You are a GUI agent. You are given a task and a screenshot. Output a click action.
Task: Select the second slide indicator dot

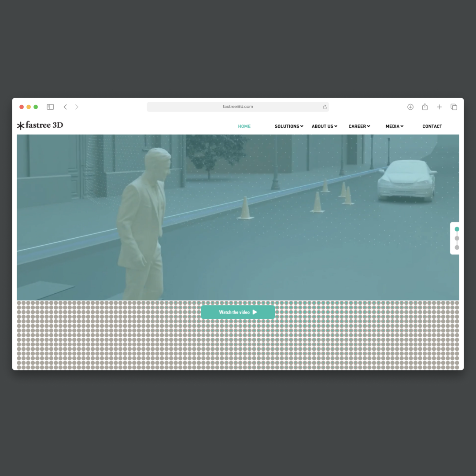click(457, 238)
